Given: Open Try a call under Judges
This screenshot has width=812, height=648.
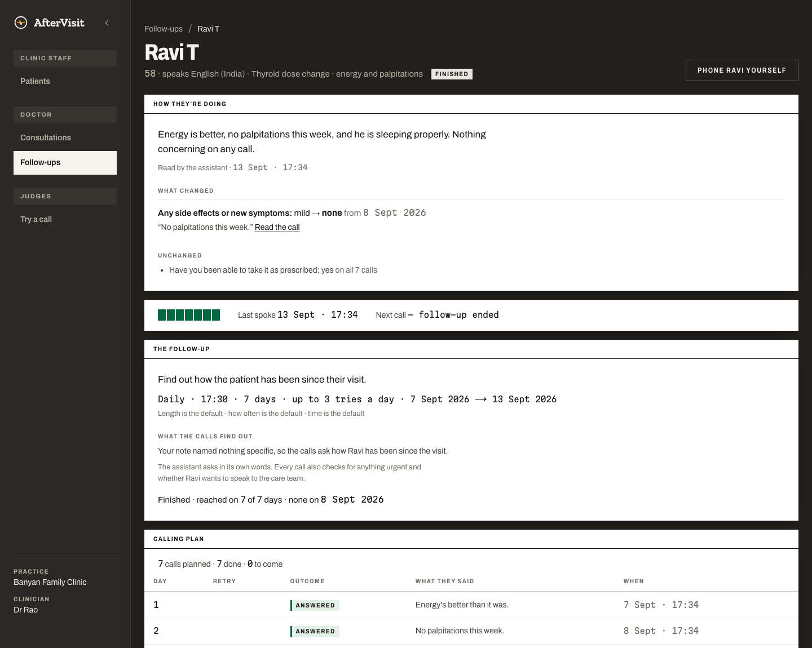Looking at the screenshot, I should click(x=65, y=219).
